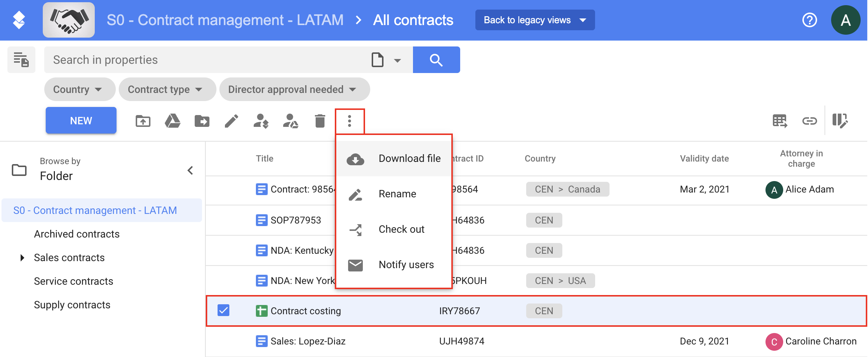Open the SOP787953 document

click(x=296, y=220)
